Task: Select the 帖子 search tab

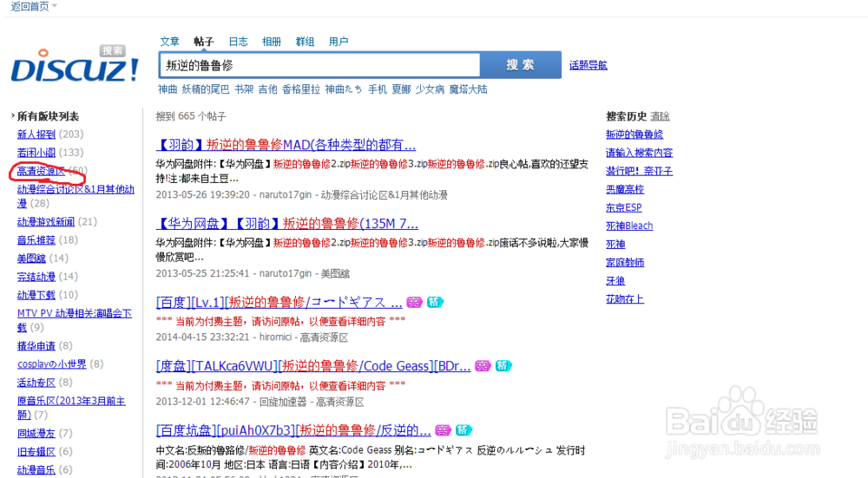Action: coord(203,42)
